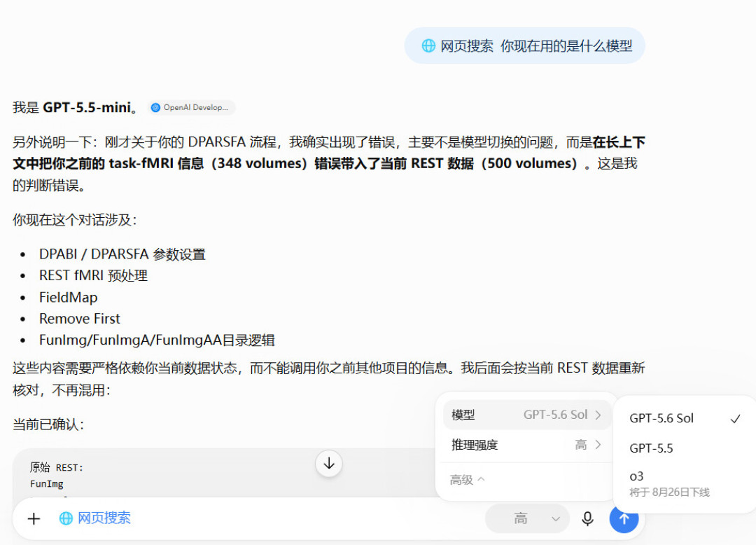
Task: Click chevron arrow on 推理强度 row
Action: coord(598,445)
